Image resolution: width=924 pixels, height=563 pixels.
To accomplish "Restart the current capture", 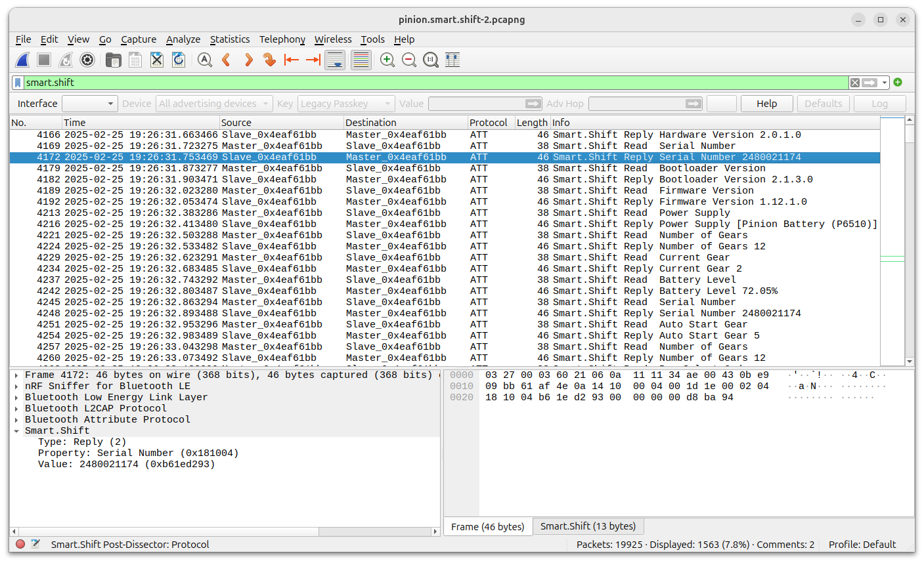I will point(66,60).
